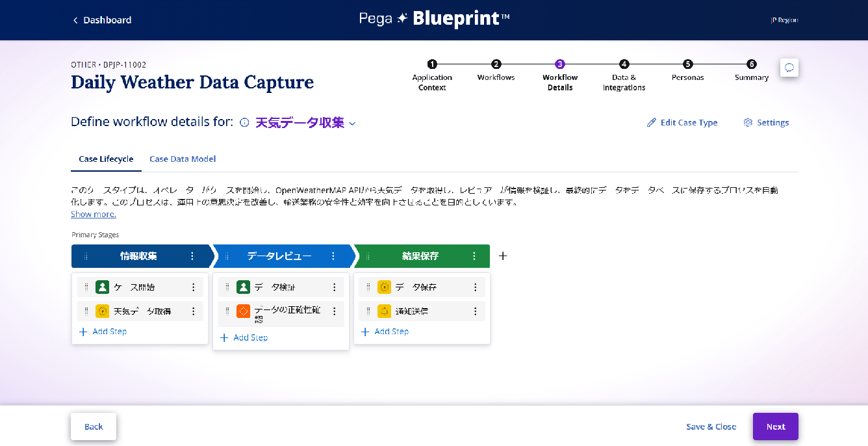Open the 結果保存 stage three-dot menu
The width and height of the screenshot is (868, 446).
(474, 256)
